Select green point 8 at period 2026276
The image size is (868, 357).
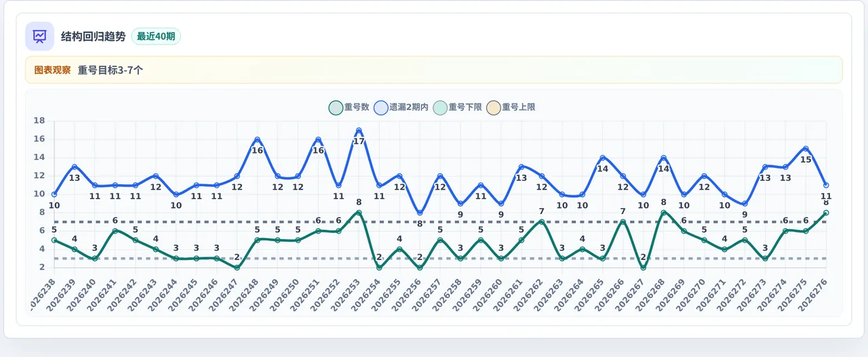826,213
